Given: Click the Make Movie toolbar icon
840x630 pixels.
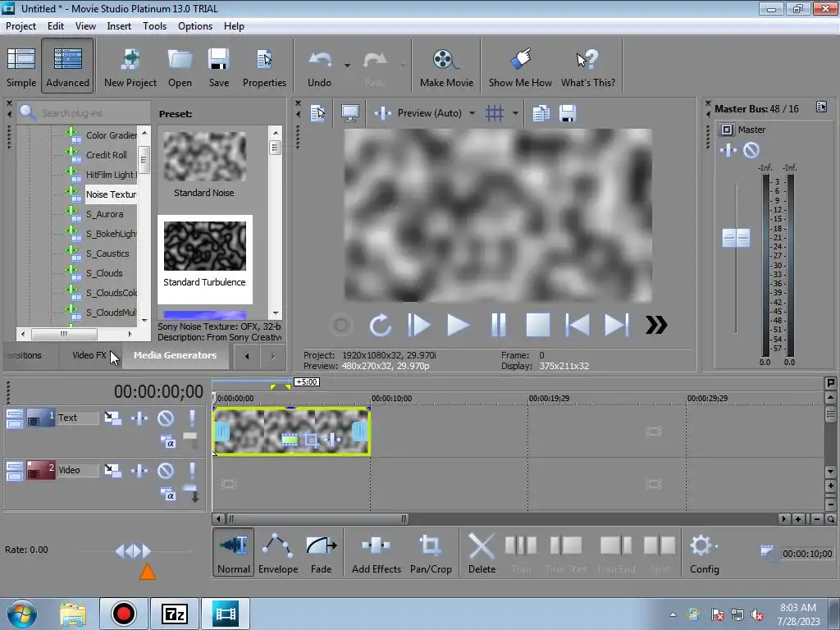Looking at the screenshot, I should click(x=446, y=67).
